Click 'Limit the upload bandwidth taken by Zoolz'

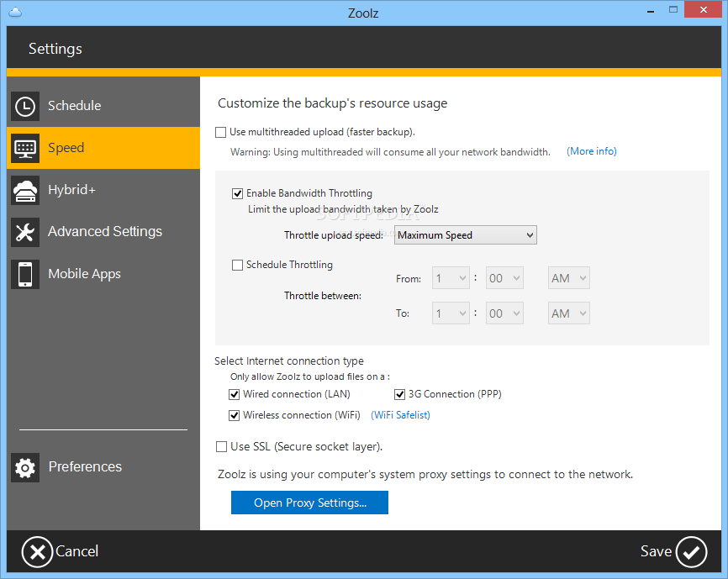pos(343,209)
